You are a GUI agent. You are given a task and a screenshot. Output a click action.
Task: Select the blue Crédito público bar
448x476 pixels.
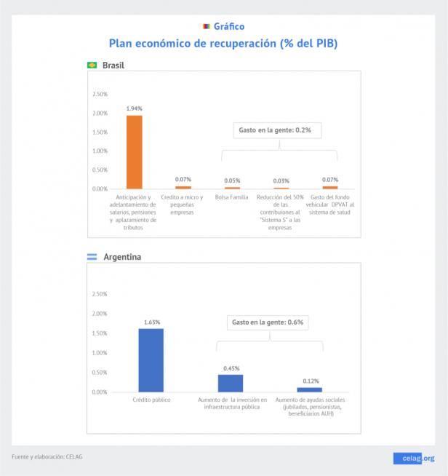[x=151, y=360]
